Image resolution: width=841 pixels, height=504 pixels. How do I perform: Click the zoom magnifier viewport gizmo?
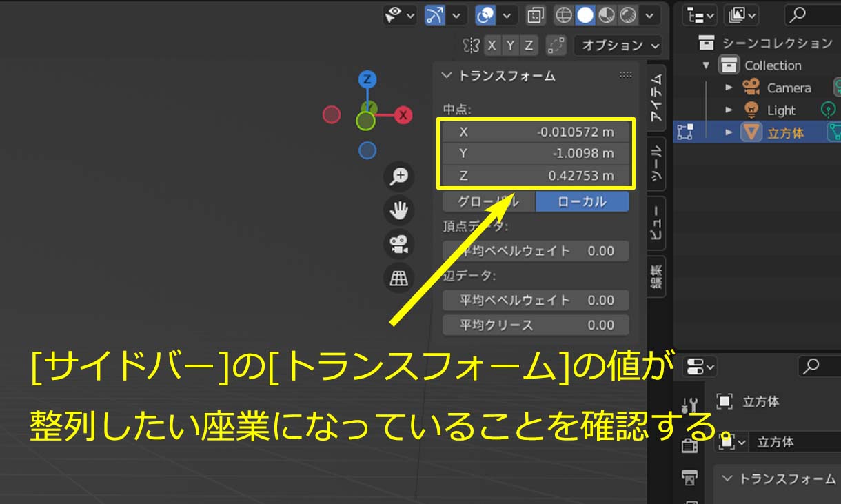[x=399, y=177]
